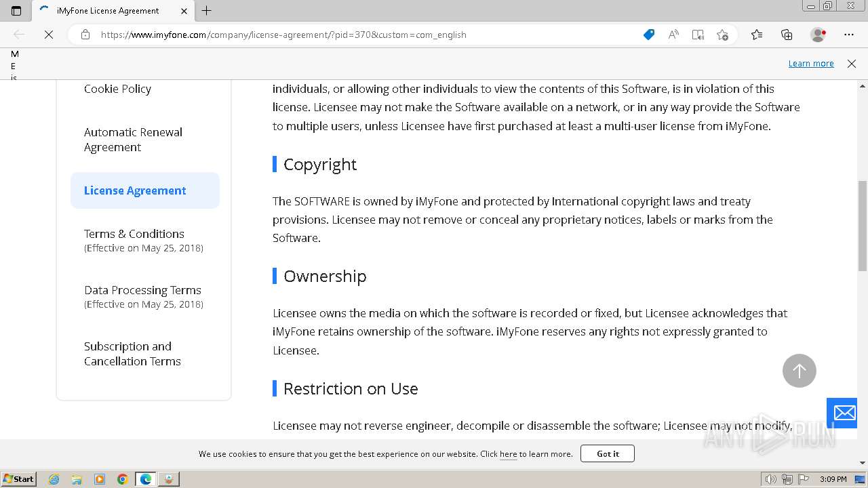Open Settings and more menu
Image resolution: width=868 pixels, height=488 pixels.
pos(849,35)
